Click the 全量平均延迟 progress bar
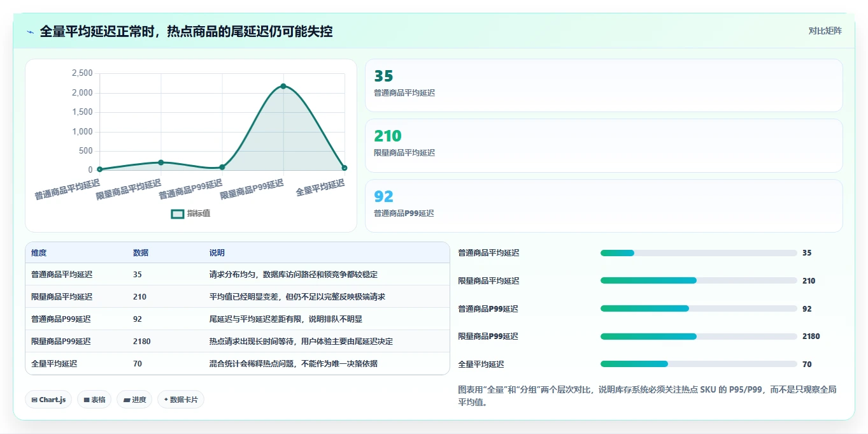Image resolution: width=868 pixels, height=434 pixels. click(x=699, y=364)
